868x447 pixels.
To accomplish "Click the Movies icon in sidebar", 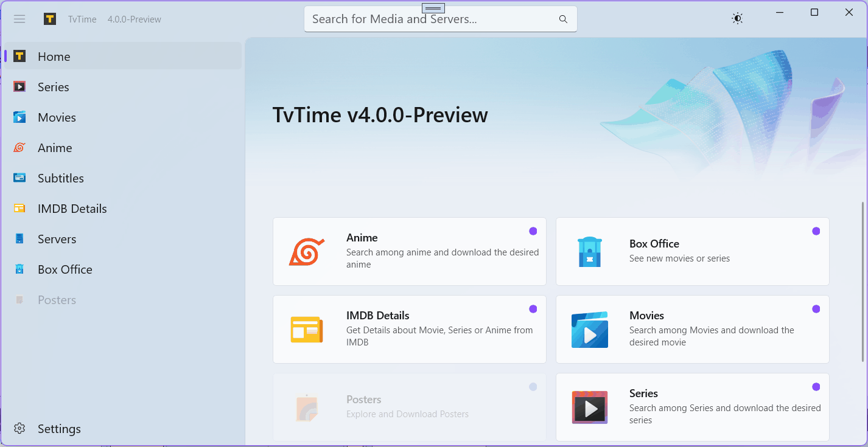I will [19, 117].
